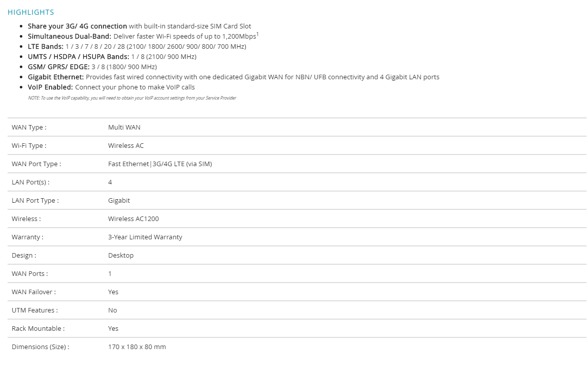This screenshot has width=588, height=374.
Task: Click the WAN Type row label
Action: 29,128
